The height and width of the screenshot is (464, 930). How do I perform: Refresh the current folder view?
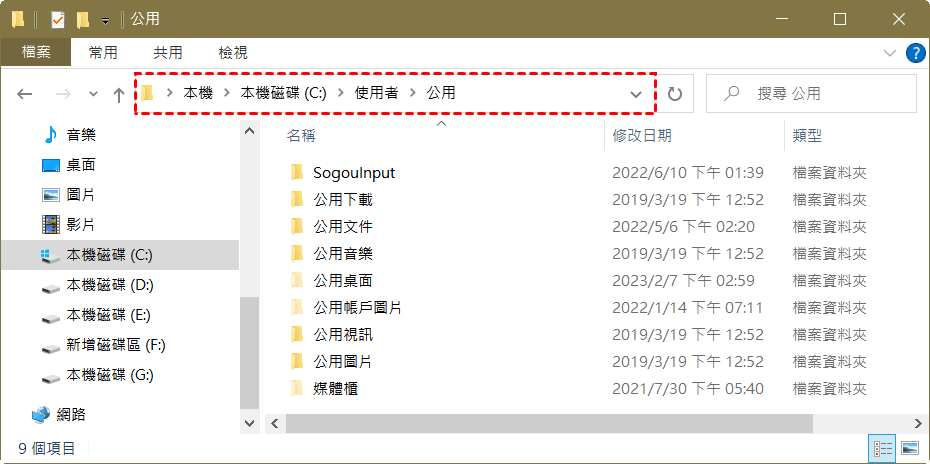coord(675,94)
